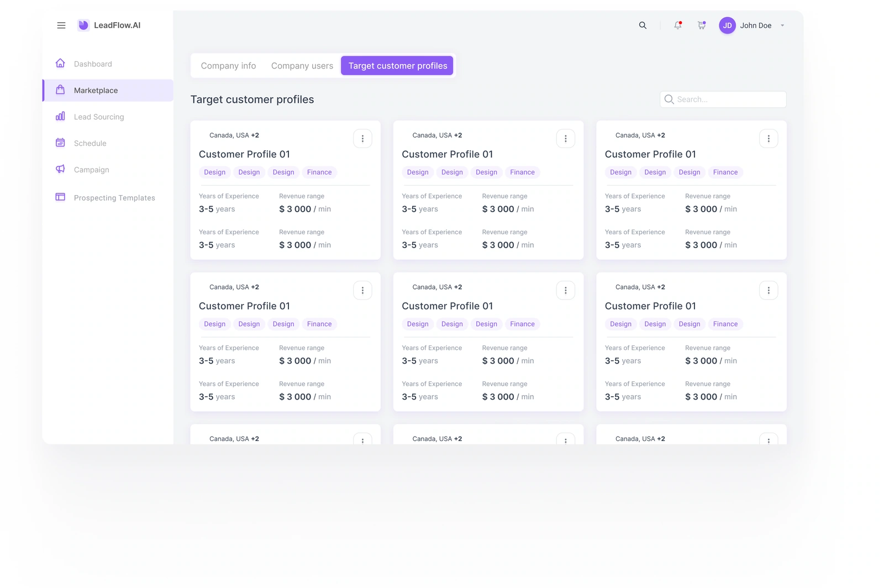Focus the profiles Search... input field
884x588 pixels.
(x=723, y=99)
